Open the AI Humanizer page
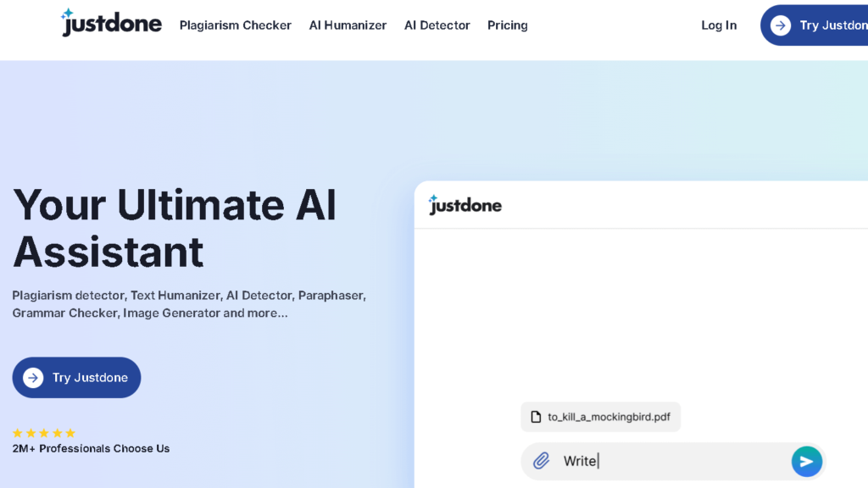This screenshot has width=868, height=488. coord(348,25)
